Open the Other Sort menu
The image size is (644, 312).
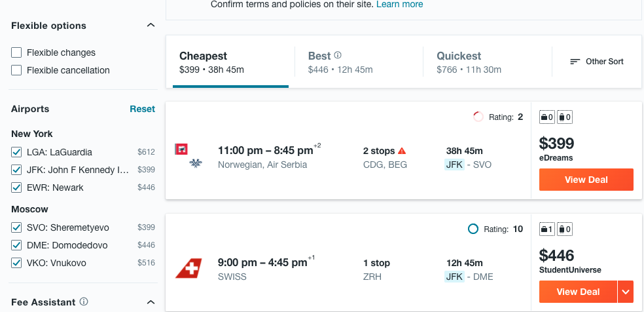(x=597, y=62)
